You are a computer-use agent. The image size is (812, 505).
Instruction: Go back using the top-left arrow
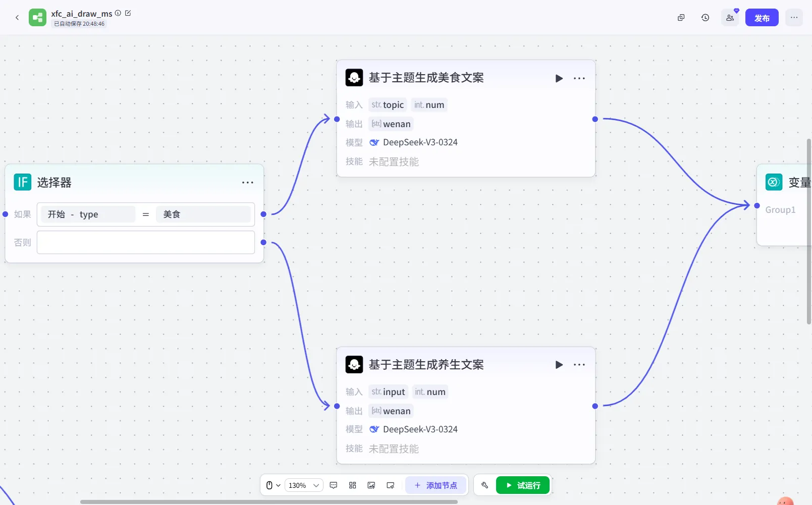coord(17,18)
